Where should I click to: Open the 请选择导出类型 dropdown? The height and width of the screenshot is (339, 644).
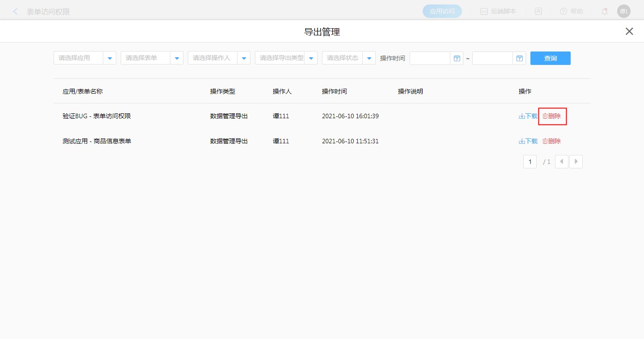(x=311, y=58)
